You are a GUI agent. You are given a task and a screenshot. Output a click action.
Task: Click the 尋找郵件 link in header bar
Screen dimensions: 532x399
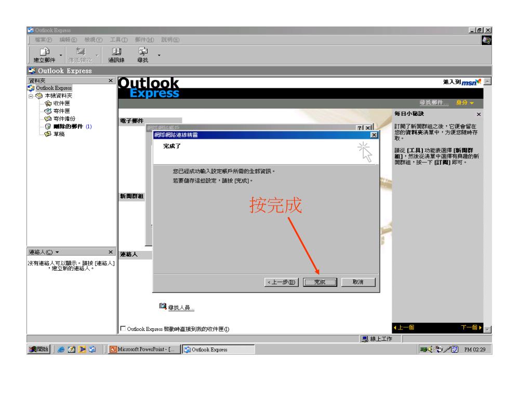(x=434, y=102)
